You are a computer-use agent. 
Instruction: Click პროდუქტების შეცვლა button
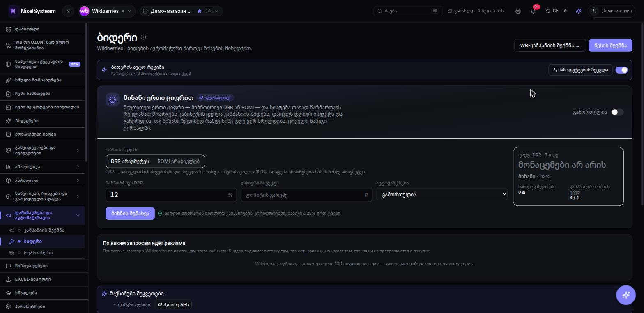pos(580,70)
